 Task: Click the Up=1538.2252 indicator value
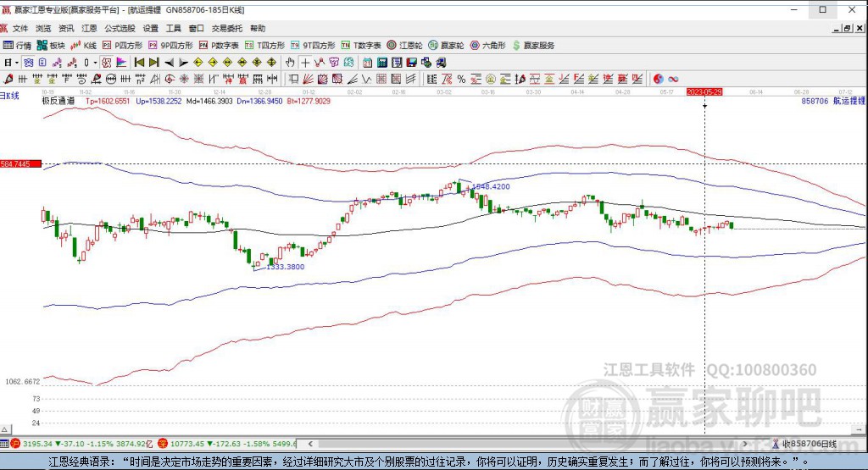[x=159, y=101]
